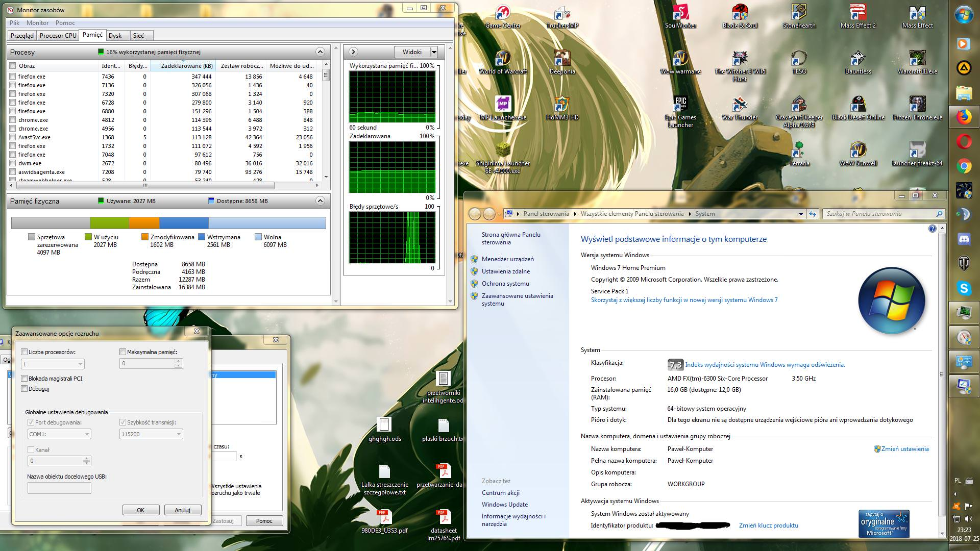The width and height of the screenshot is (980, 551).
Task: Open the Blade & Soul desktop icon
Action: (740, 16)
